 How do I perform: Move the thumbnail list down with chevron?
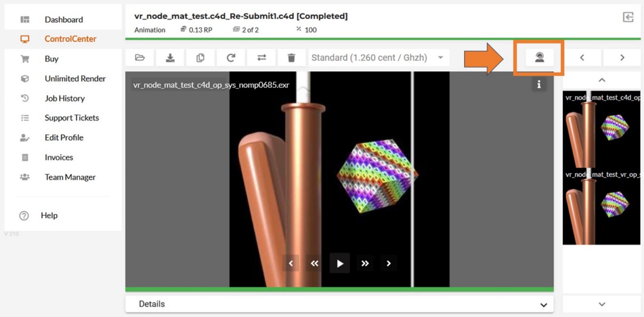click(x=602, y=304)
